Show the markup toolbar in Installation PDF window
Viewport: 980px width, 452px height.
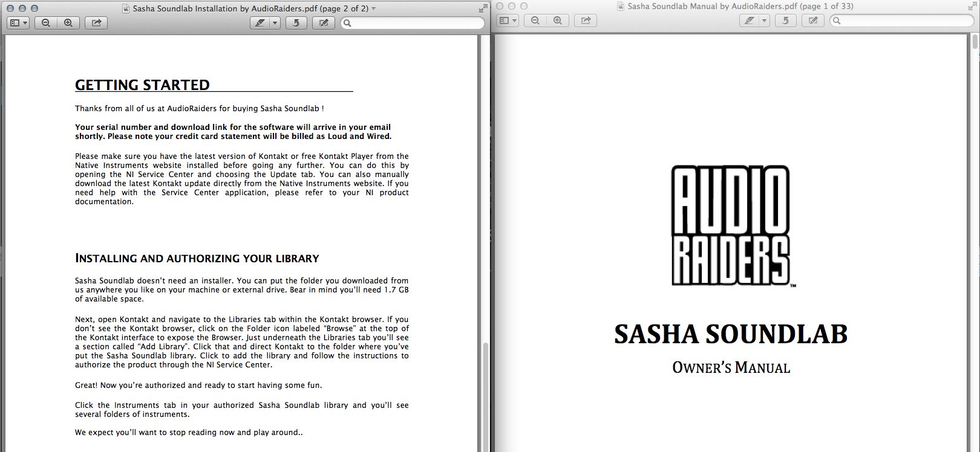coord(324,23)
